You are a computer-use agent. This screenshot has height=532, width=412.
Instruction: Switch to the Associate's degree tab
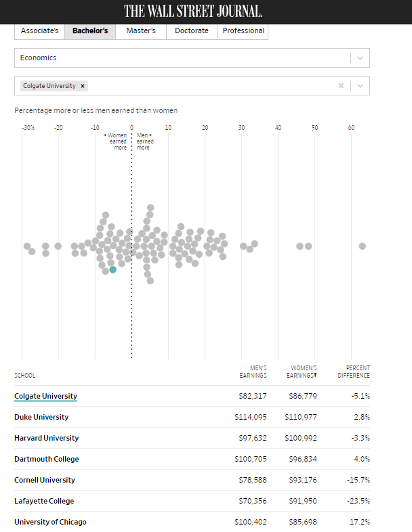39,31
